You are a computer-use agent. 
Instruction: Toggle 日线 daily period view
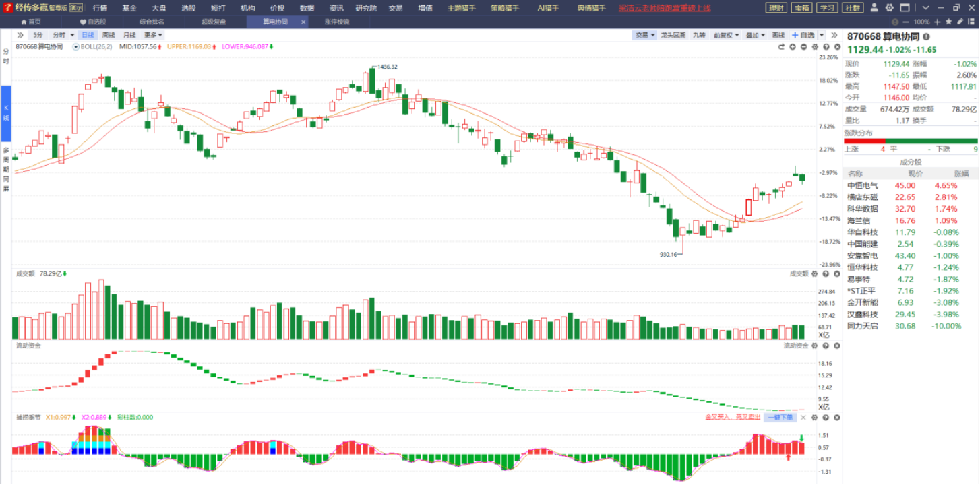tap(88, 35)
